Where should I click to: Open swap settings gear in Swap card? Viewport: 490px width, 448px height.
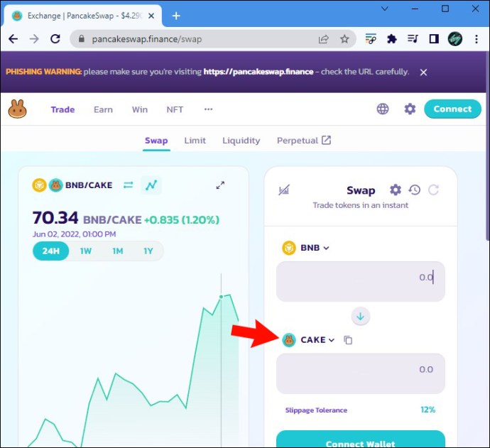396,190
